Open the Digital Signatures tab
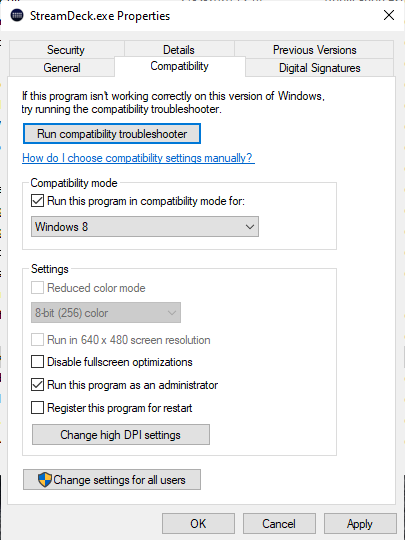The height and width of the screenshot is (540, 405). 320,68
